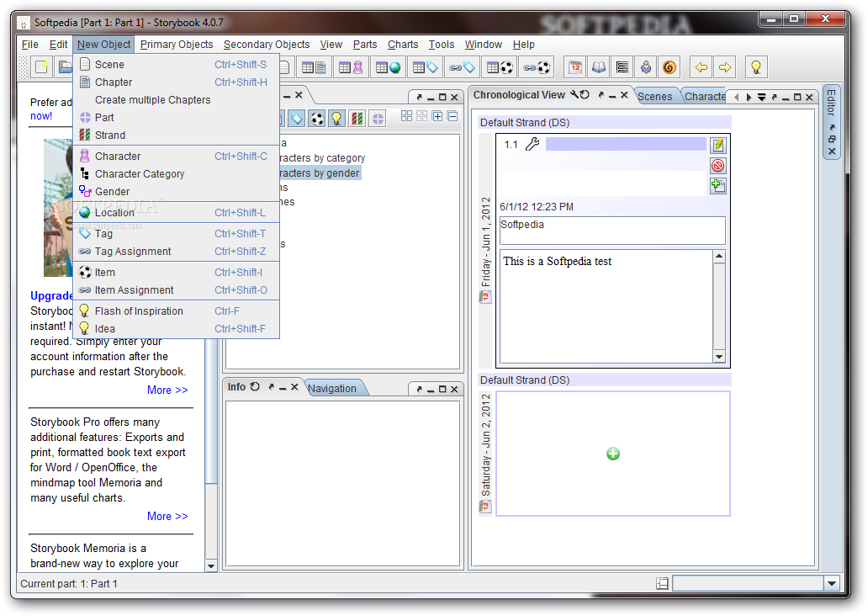This screenshot has width=868, height=616.
Task: Select Tag Assignment menu entry
Action: coord(176,252)
